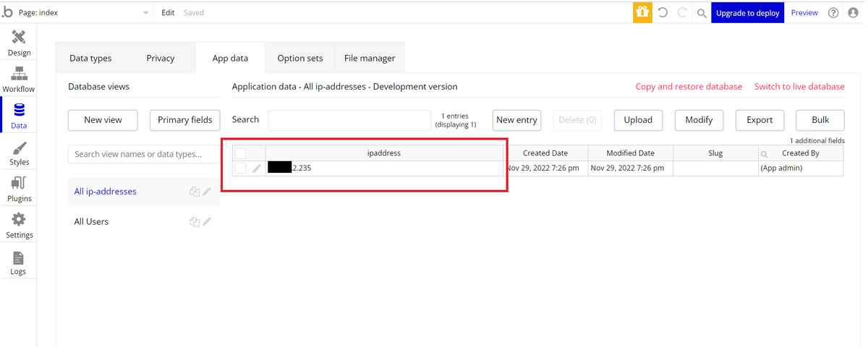The height and width of the screenshot is (347, 868).
Task: Click the Bulk button
Action: [x=820, y=120]
